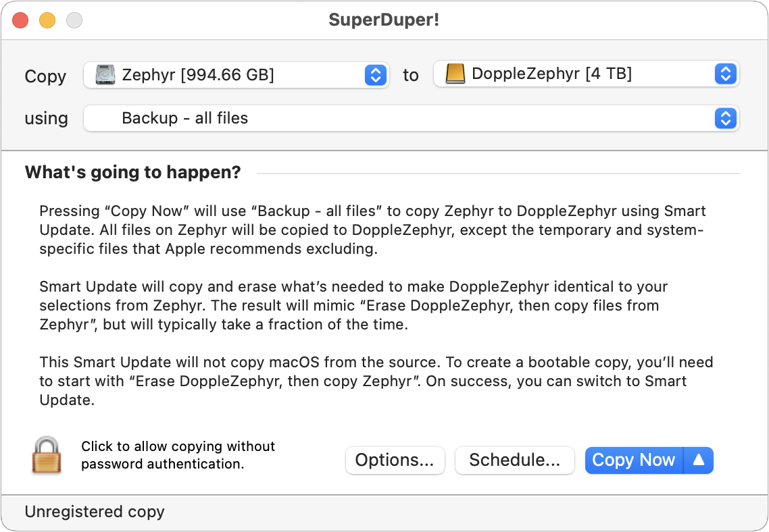This screenshot has width=769, height=532.
Task: Click the orange DoppleZephyr external drive icon
Action: [x=455, y=74]
